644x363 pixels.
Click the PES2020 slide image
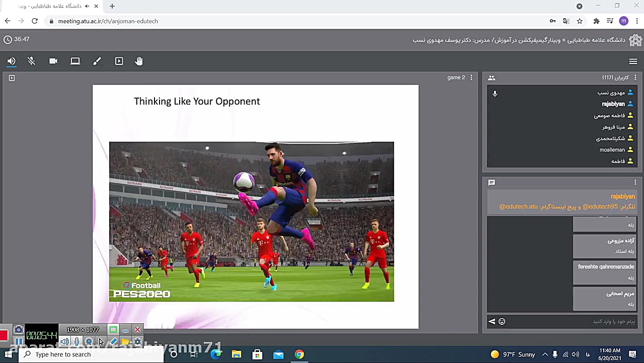point(252,221)
